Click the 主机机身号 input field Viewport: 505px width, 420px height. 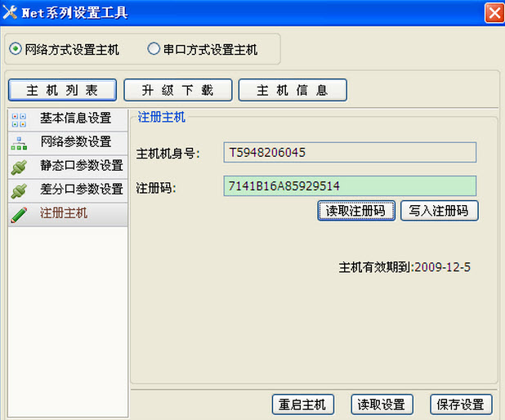pyautogui.click(x=350, y=152)
